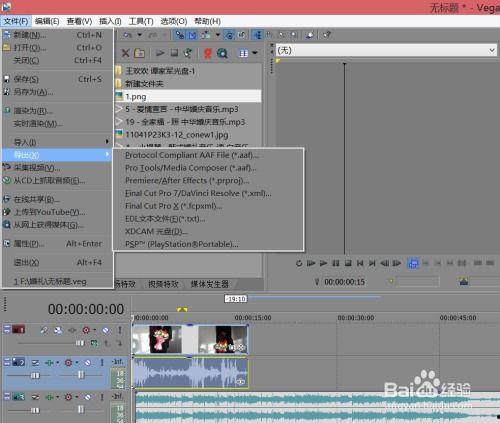
Task: Click the highlighted blue trimmer toolbar button
Action: 413,264
